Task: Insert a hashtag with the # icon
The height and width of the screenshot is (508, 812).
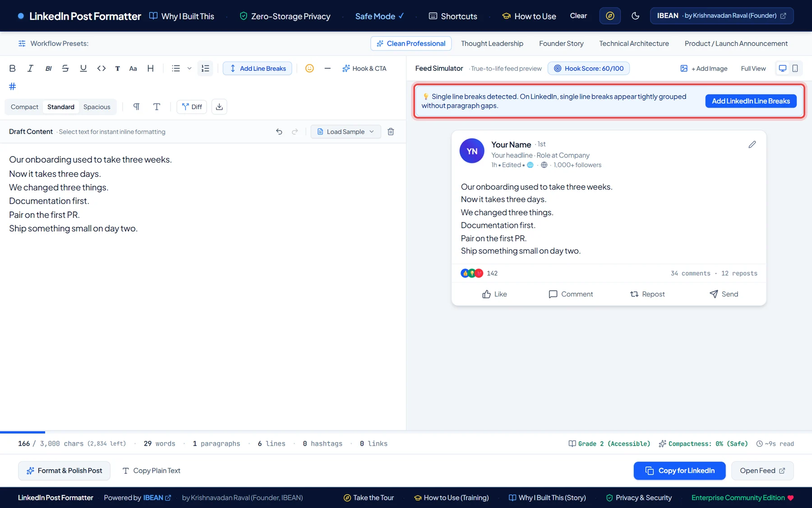Action: point(13,86)
